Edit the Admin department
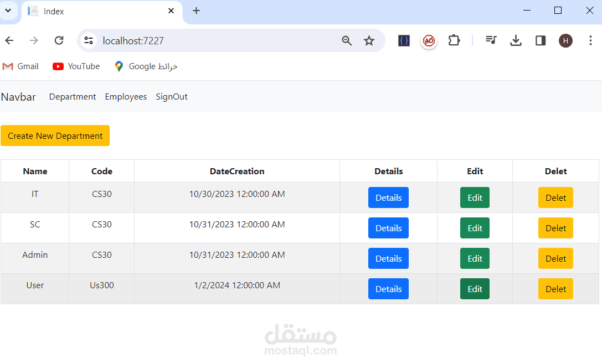Image resolution: width=602 pixels, height=364 pixels. coord(475,258)
